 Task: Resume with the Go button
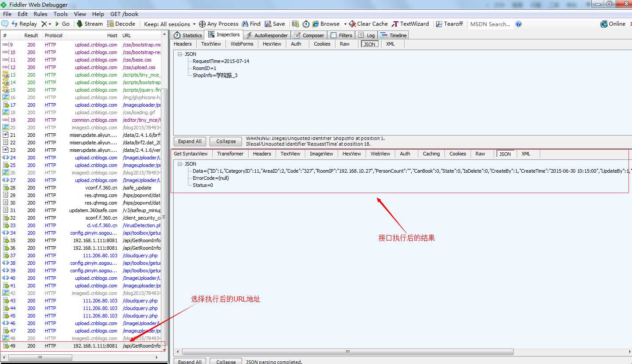pos(62,24)
